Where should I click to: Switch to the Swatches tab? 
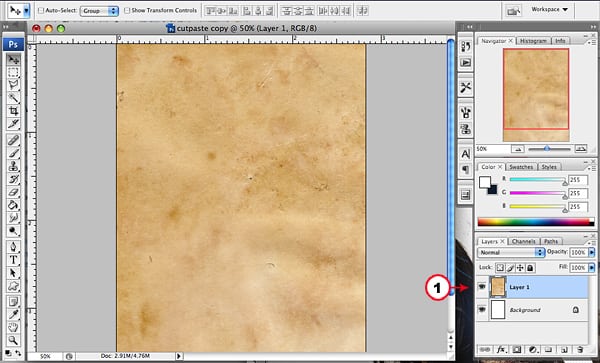[521, 167]
